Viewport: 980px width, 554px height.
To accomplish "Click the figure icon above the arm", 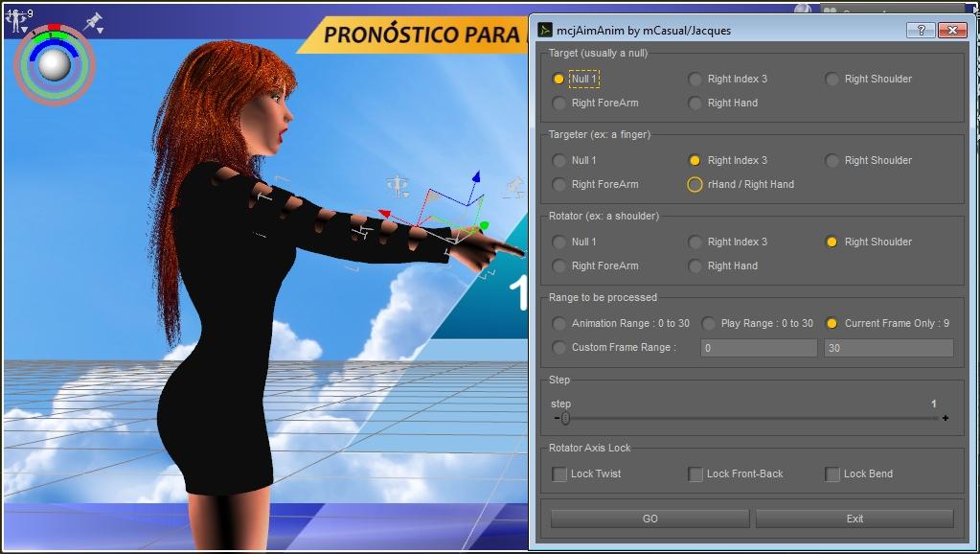I will [x=398, y=186].
